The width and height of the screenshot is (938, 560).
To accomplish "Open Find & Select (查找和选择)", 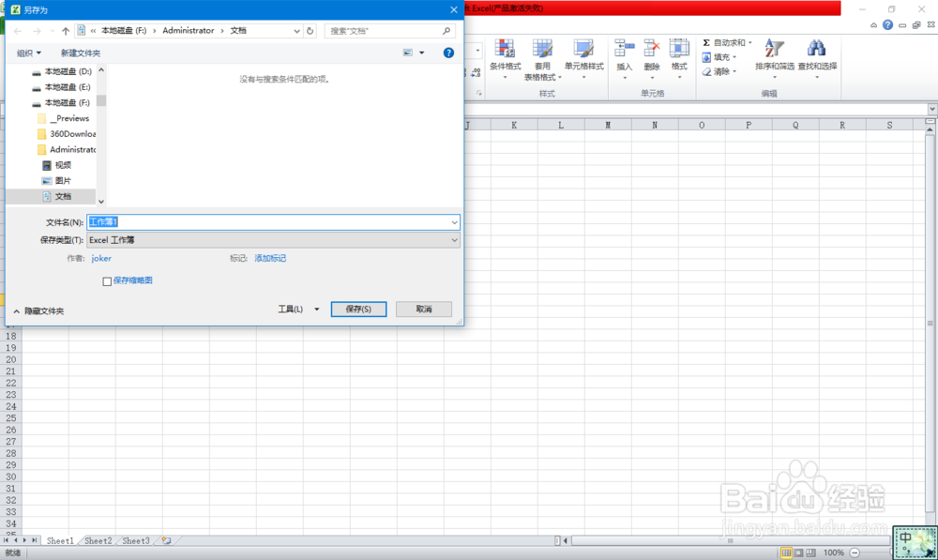I will pos(817,59).
